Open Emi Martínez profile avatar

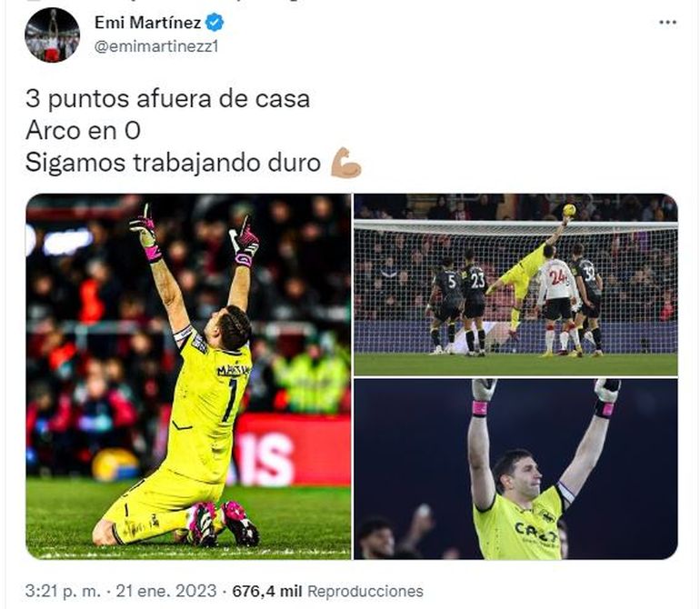coord(52,35)
